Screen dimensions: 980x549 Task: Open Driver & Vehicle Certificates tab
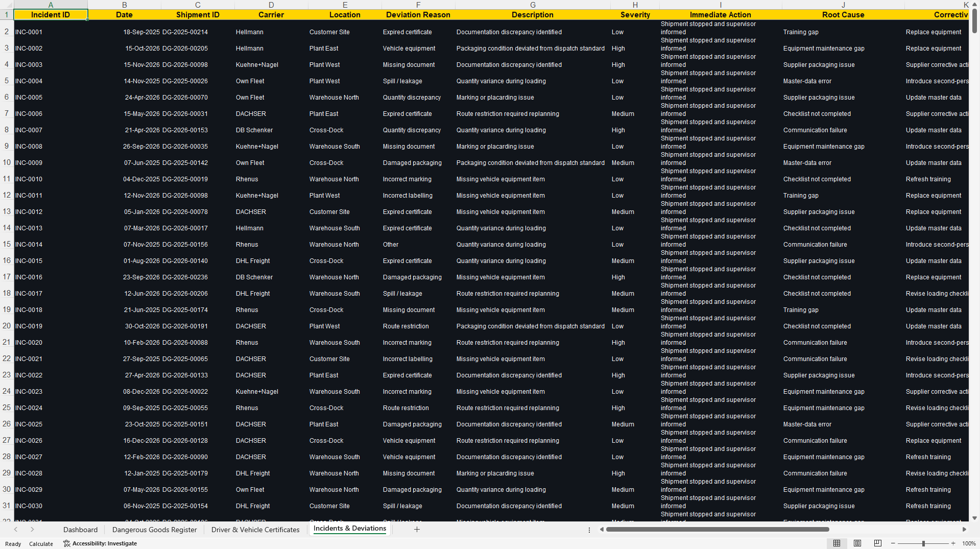[255, 530]
